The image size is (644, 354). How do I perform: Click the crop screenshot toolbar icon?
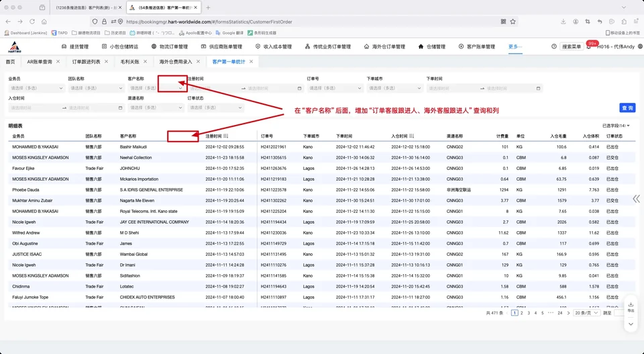coord(588,21)
